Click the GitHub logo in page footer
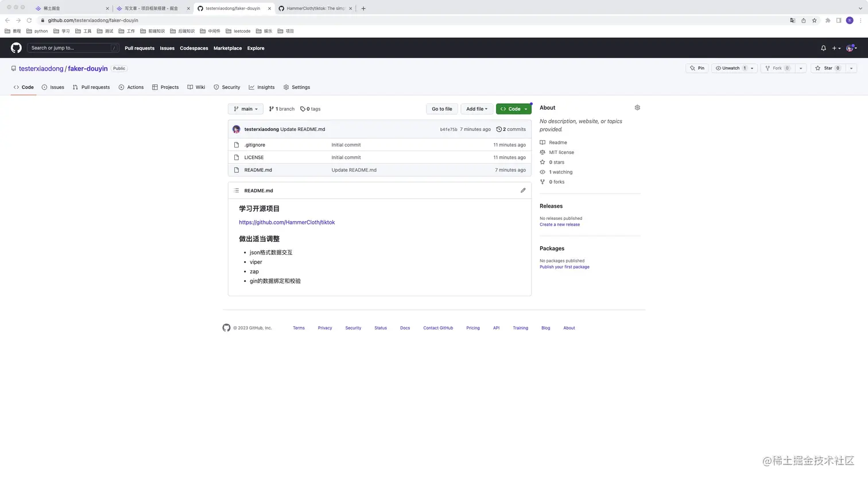Viewport: 868px width, 480px height. click(x=226, y=328)
